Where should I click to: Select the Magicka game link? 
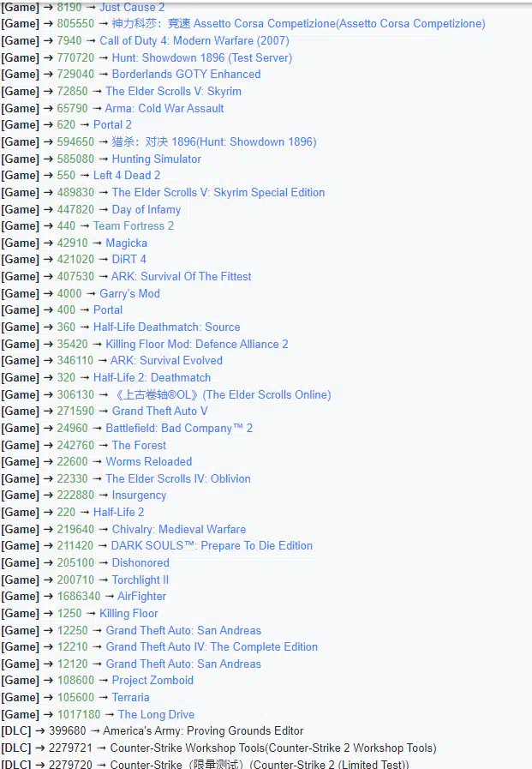(127, 243)
